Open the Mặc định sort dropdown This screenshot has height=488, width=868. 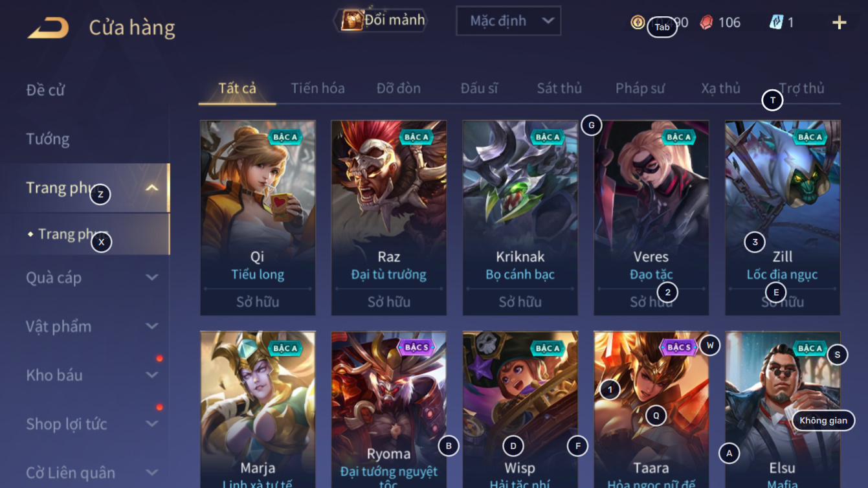pos(508,21)
